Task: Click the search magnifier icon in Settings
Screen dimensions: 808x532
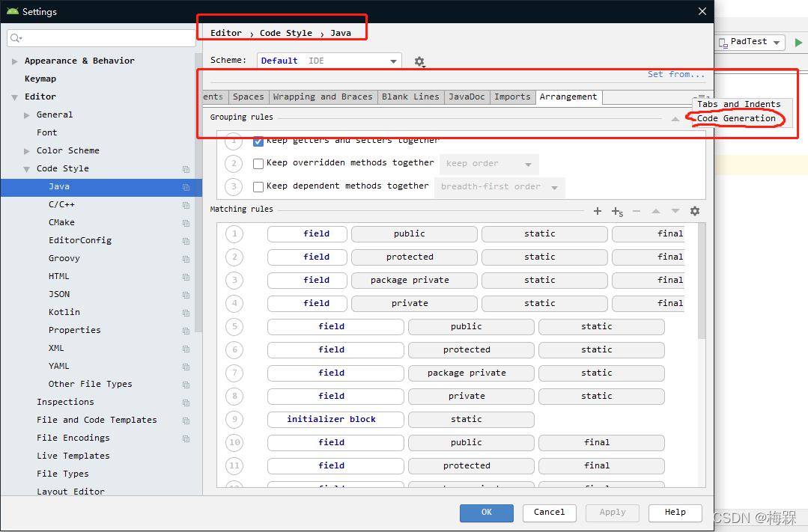Action: 16,37
